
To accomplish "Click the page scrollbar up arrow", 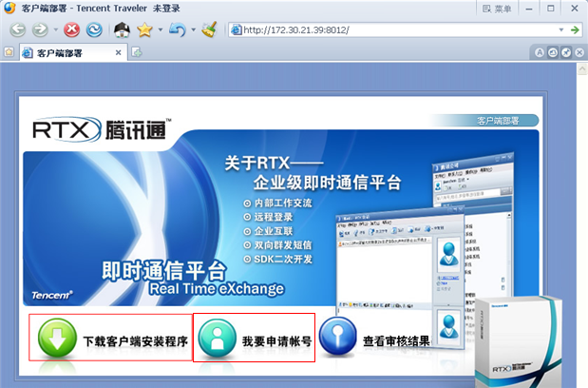I will (x=582, y=69).
